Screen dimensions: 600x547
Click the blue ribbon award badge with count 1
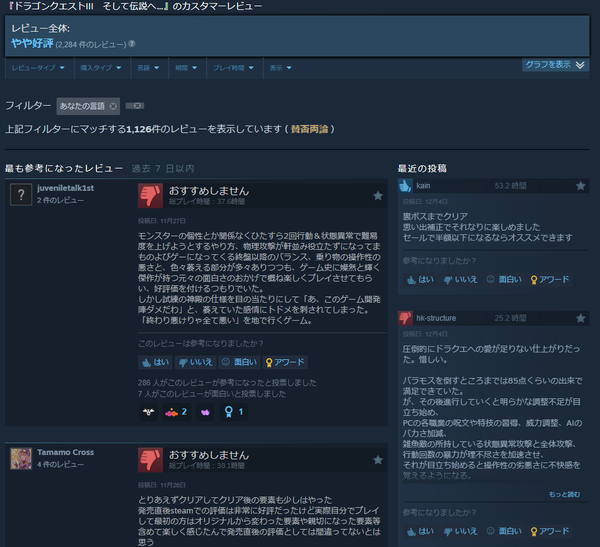click(x=234, y=412)
